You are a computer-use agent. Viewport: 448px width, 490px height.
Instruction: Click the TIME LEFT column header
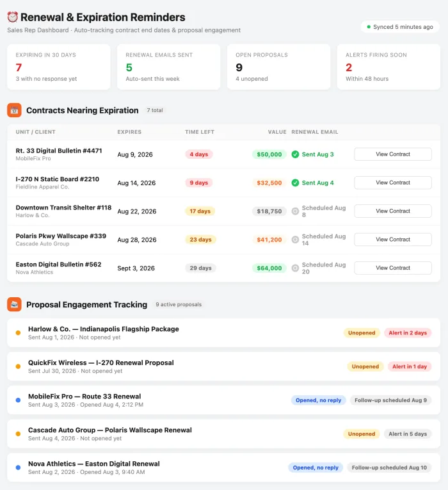tap(200, 132)
